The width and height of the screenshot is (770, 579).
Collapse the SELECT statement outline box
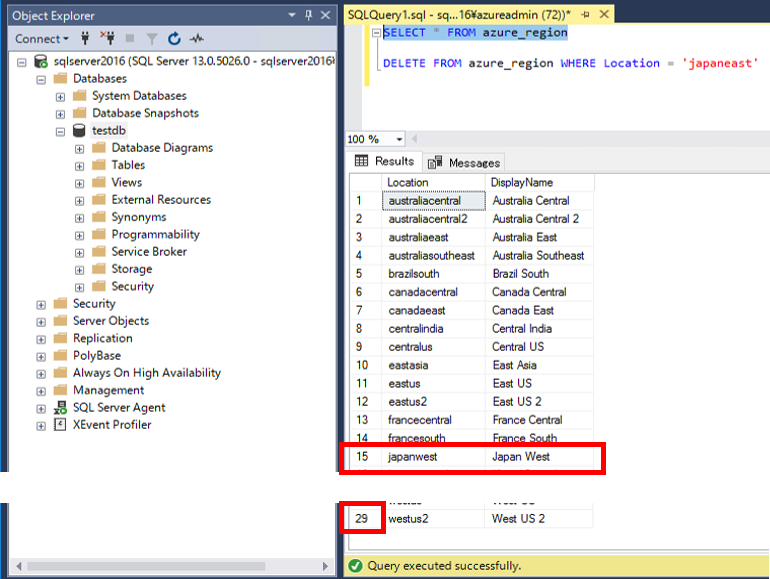pos(377,33)
